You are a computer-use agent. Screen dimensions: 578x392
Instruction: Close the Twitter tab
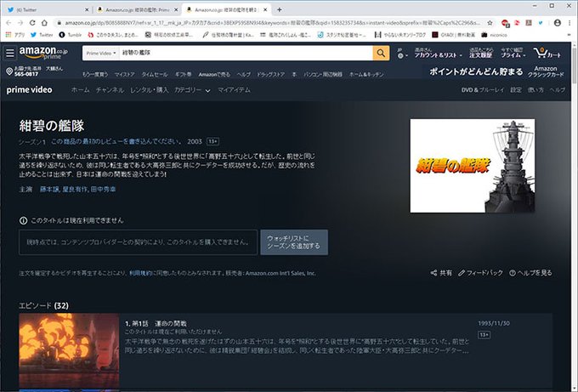tap(87, 10)
